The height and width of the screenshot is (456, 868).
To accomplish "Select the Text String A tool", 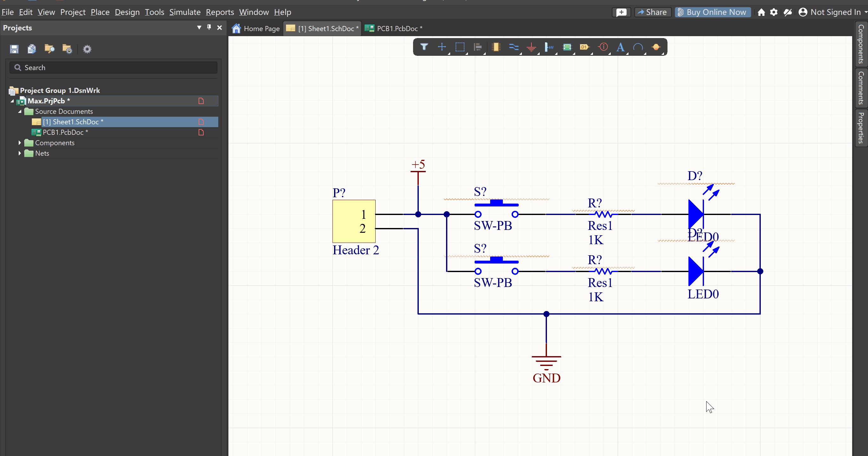I will tap(620, 47).
